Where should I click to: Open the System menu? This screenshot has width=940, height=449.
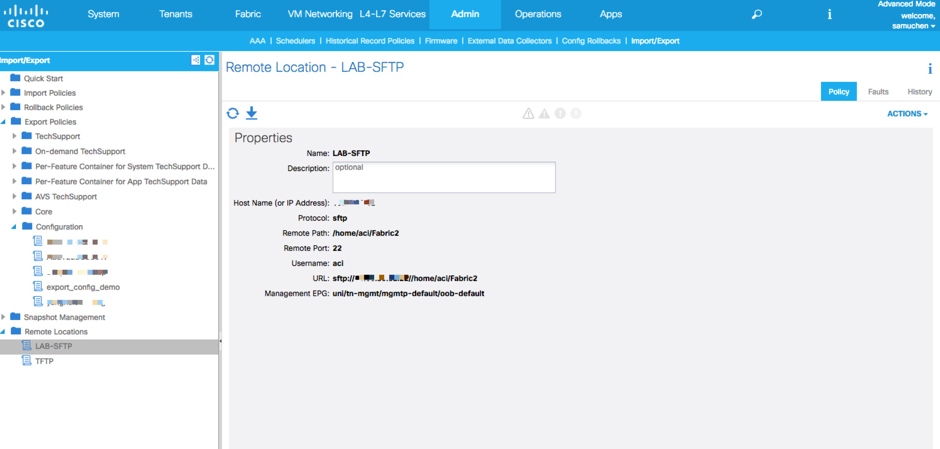pyautogui.click(x=103, y=14)
